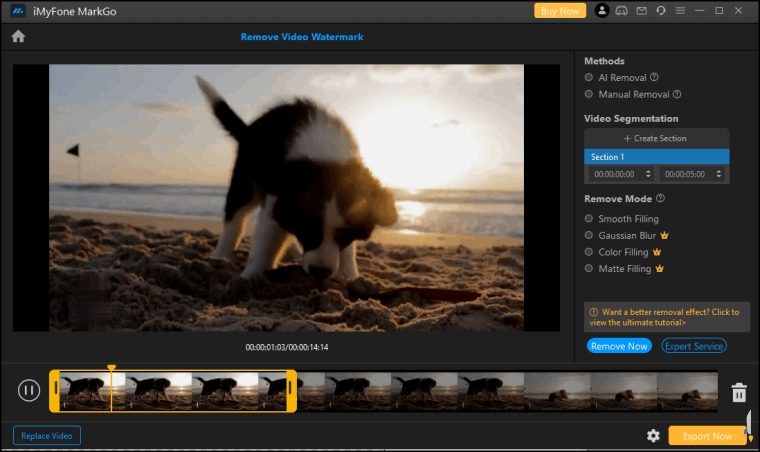Open the hamburger main menu
The width and height of the screenshot is (760, 452).
(680, 11)
